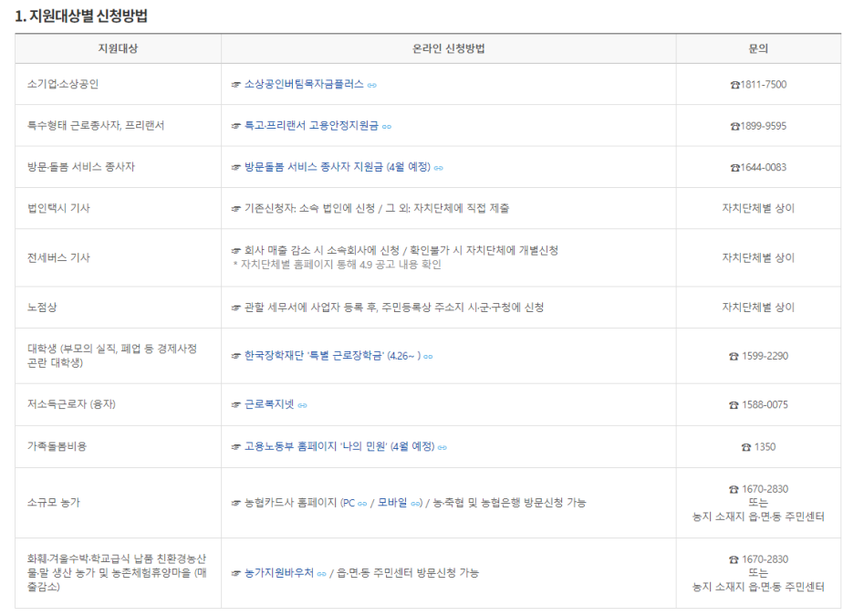Click phone icon beside 1811-7500
The height and width of the screenshot is (616, 854).
click(734, 85)
